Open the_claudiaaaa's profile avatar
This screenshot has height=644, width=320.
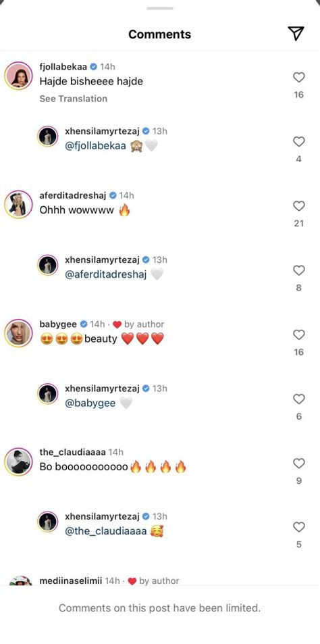coord(18,462)
